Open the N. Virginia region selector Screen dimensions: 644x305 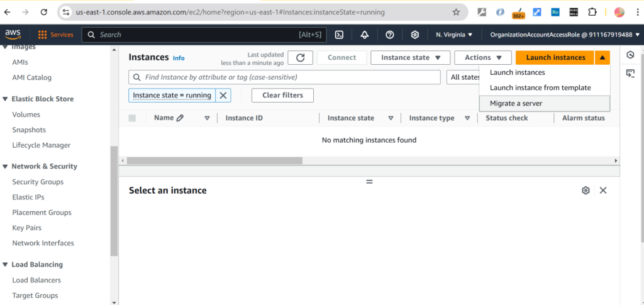pyautogui.click(x=454, y=35)
